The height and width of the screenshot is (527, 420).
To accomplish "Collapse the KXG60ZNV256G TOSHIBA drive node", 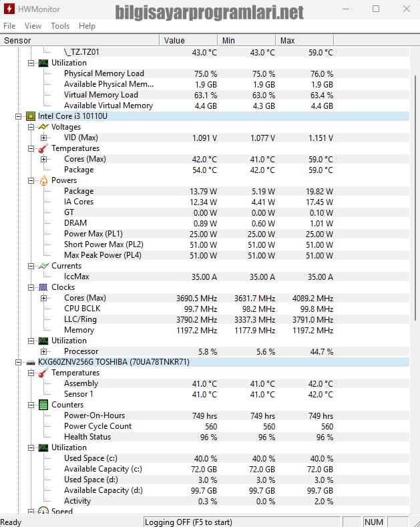I will click(x=18, y=362).
